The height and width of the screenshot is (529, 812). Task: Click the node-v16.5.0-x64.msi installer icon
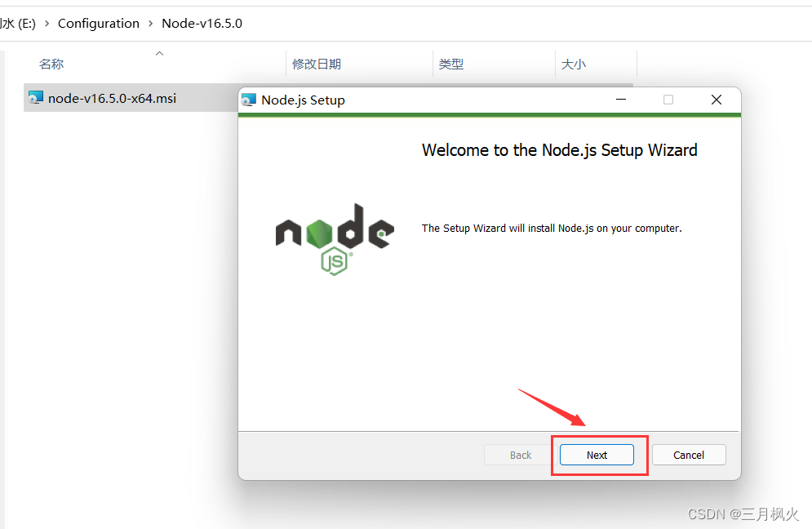pyautogui.click(x=36, y=97)
